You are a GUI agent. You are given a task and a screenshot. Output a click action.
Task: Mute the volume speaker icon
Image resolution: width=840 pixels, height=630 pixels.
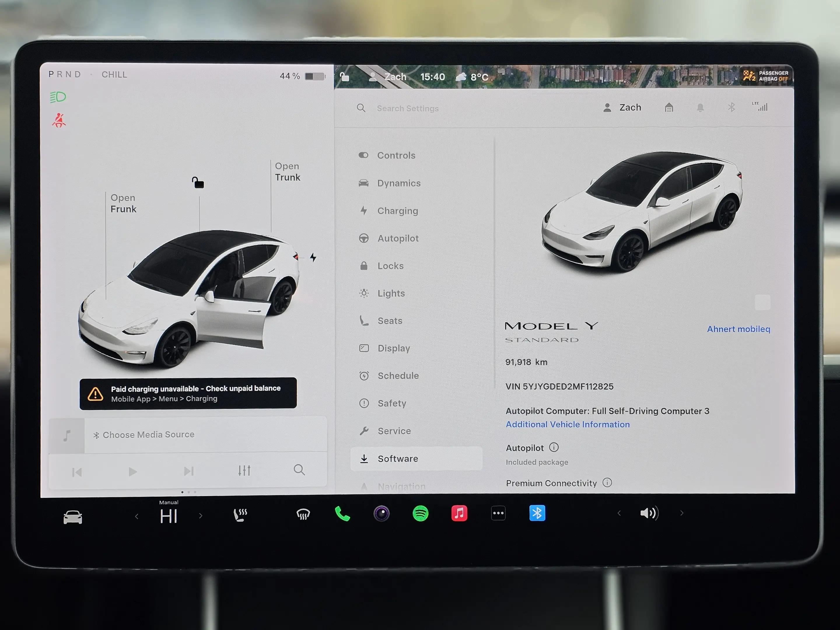pos(649,513)
